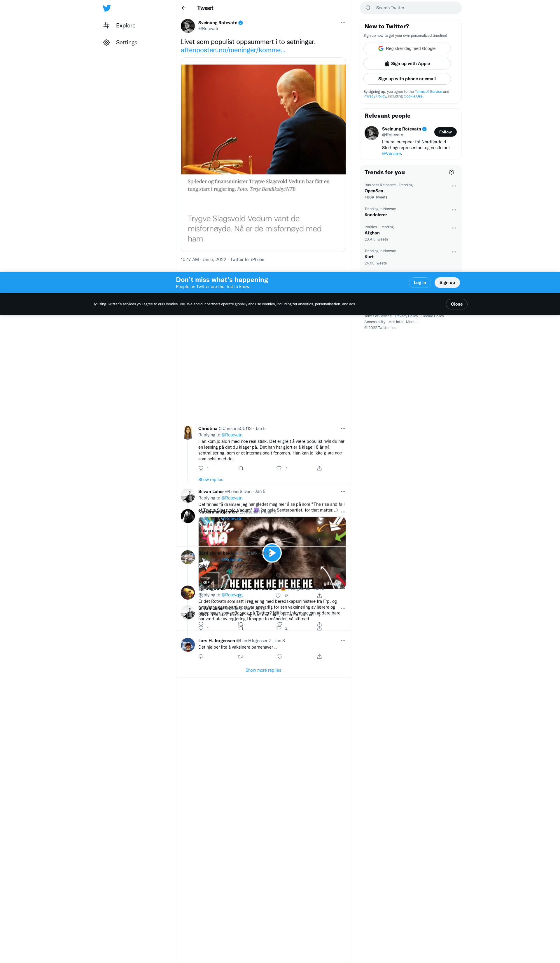The width and height of the screenshot is (560, 963).
Task: Open Settings in the sidebar
Action: [x=120, y=42]
